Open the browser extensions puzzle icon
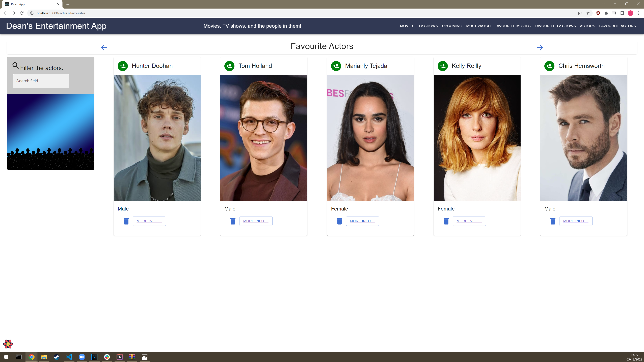The height and width of the screenshot is (362, 644). (606, 13)
